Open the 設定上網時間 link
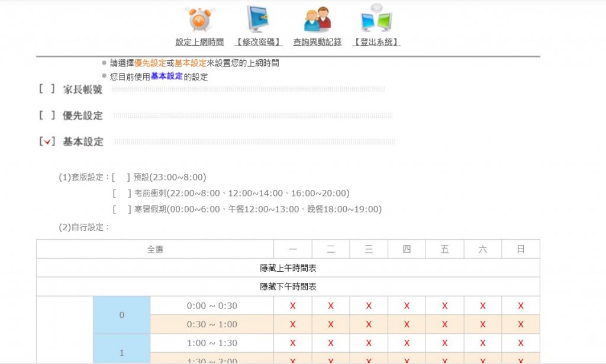This screenshot has width=606, height=364. [199, 42]
